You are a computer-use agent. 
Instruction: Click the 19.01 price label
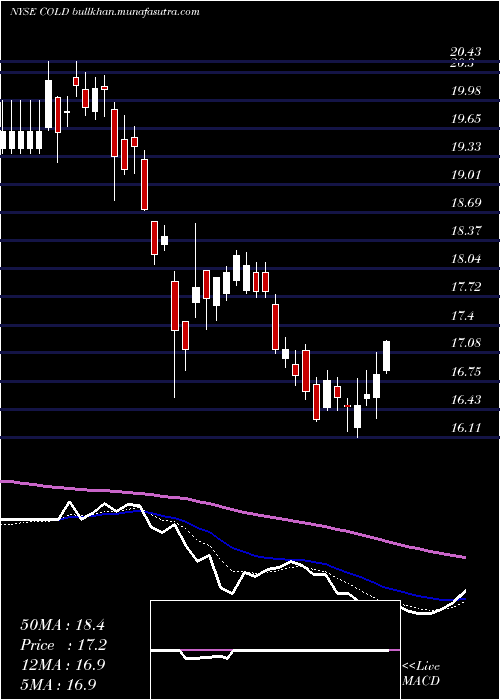(466, 175)
